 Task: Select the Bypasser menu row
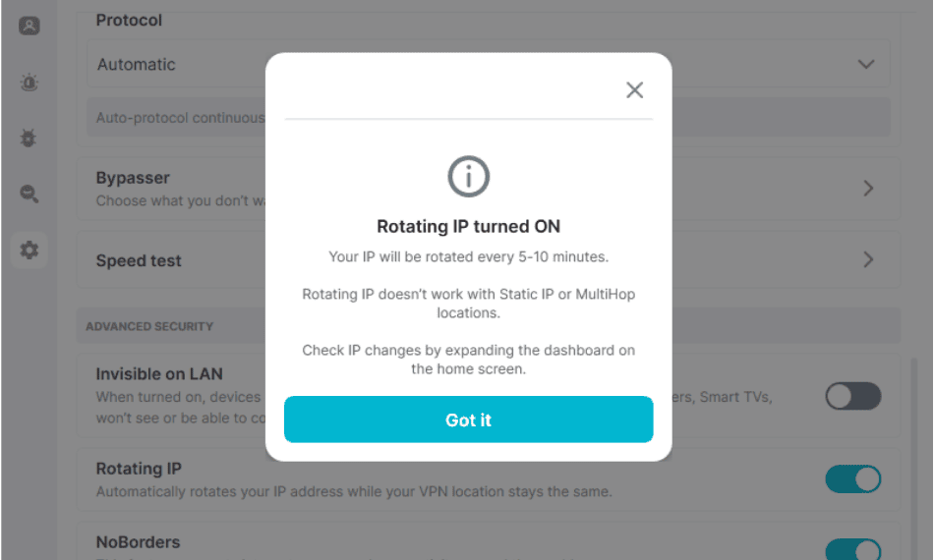489,189
